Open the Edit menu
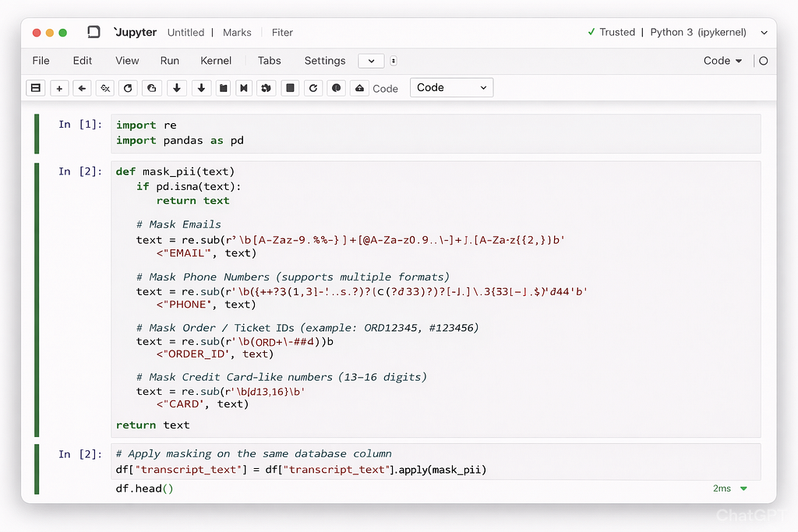Viewport: 798px width, 532px height. pos(82,61)
